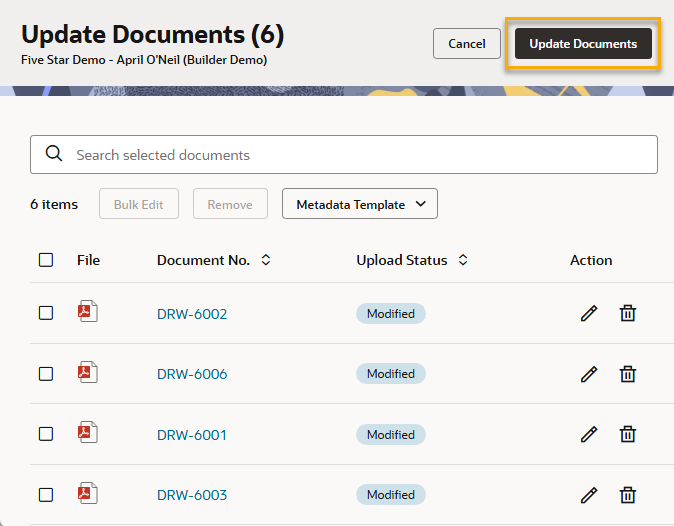Click the File column header
The width and height of the screenshot is (674, 526).
[x=89, y=260]
